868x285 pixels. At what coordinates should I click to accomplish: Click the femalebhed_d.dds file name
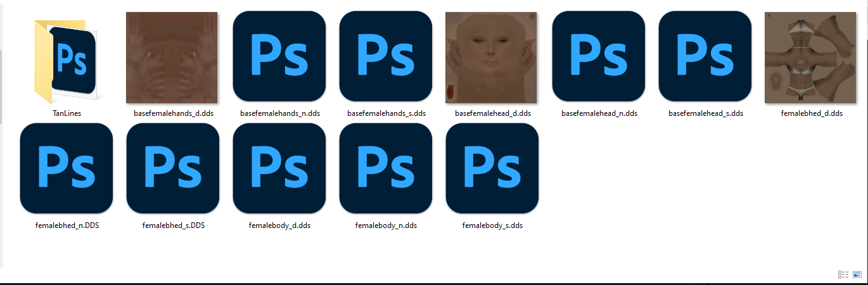click(812, 113)
